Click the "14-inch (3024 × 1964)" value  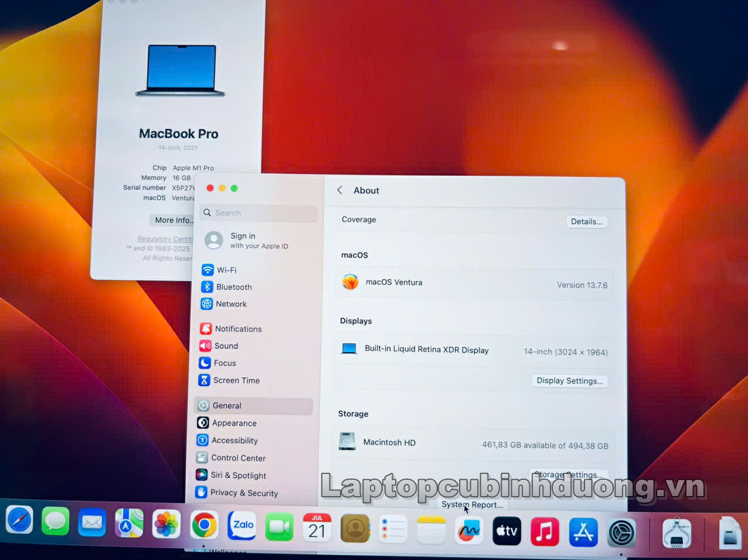tap(566, 352)
